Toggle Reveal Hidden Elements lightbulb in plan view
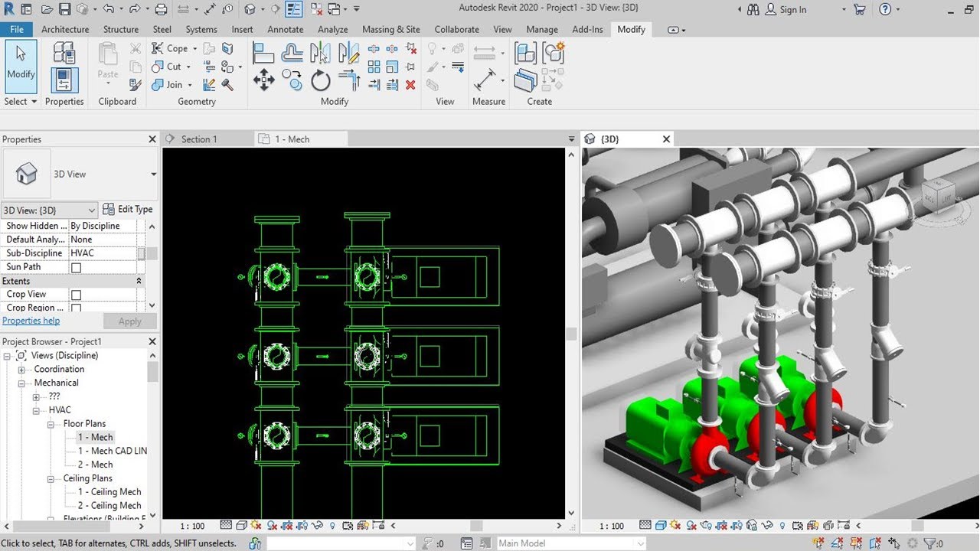 tap(332, 526)
